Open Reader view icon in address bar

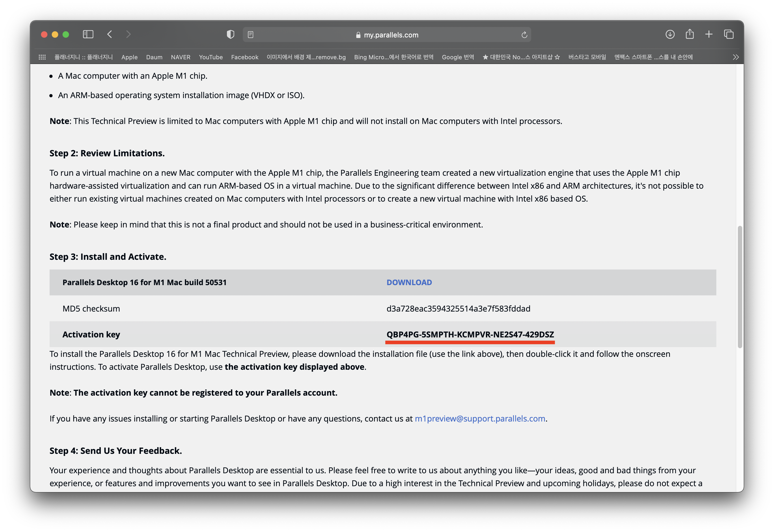click(251, 35)
